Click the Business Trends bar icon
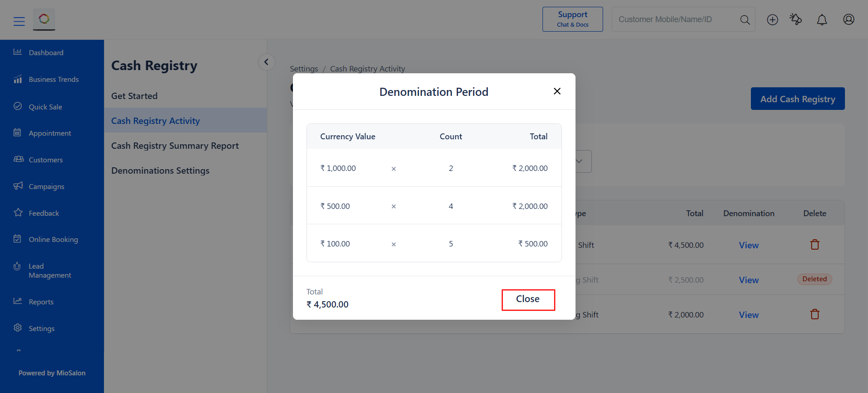 pyautogui.click(x=18, y=79)
